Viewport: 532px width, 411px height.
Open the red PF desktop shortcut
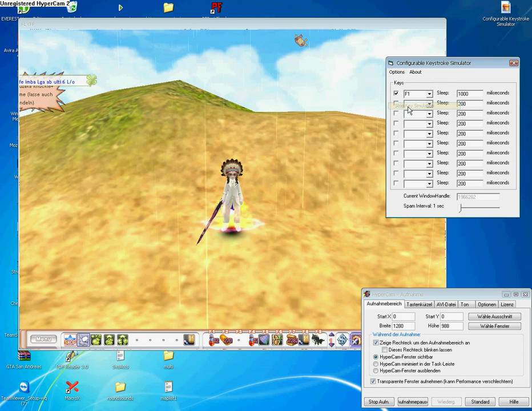tap(216, 7)
